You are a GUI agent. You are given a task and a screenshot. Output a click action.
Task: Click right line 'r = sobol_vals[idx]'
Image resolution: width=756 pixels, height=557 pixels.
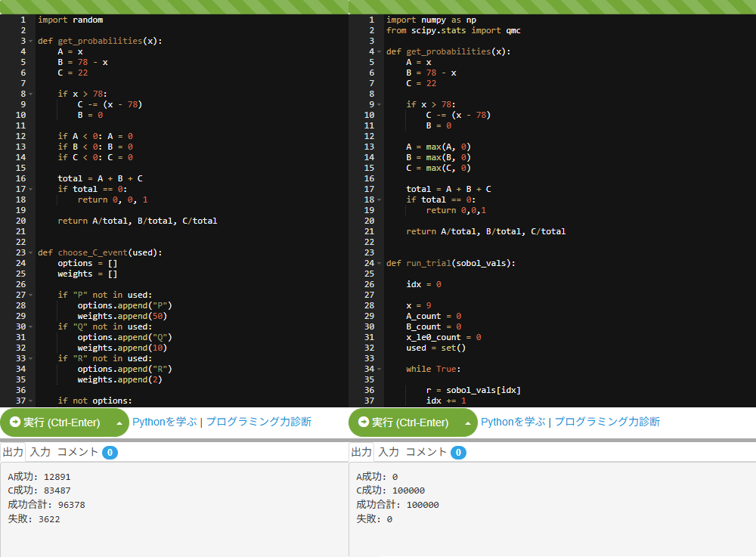point(473,390)
